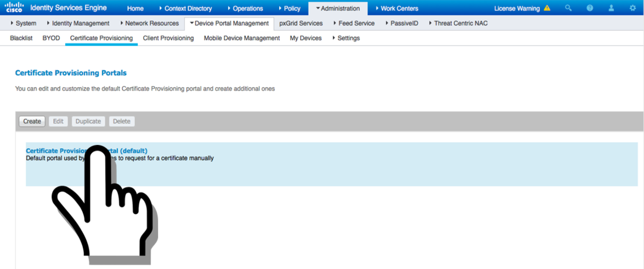Click the Create button
The width and height of the screenshot is (644, 269).
(32, 121)
